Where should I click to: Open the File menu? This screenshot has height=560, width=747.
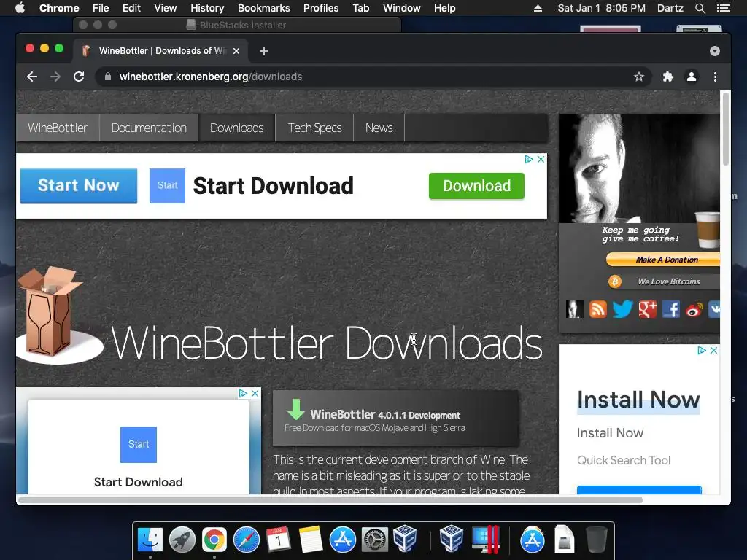(x=101, y=8)
